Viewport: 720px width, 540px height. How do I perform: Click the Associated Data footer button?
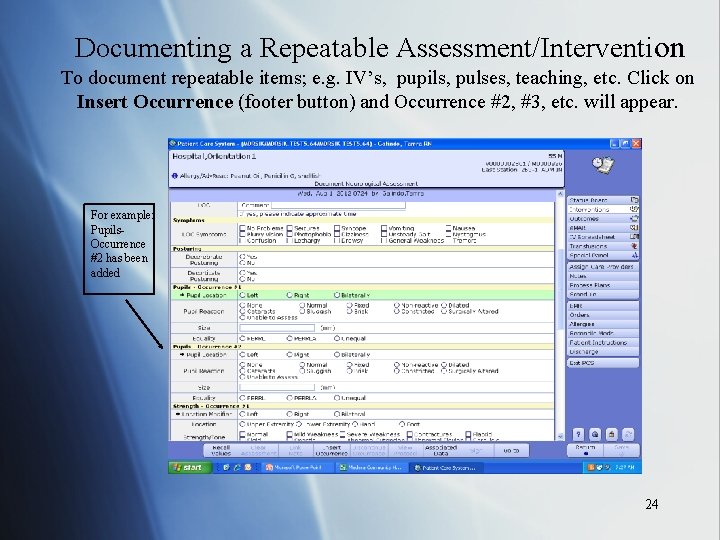441,450
